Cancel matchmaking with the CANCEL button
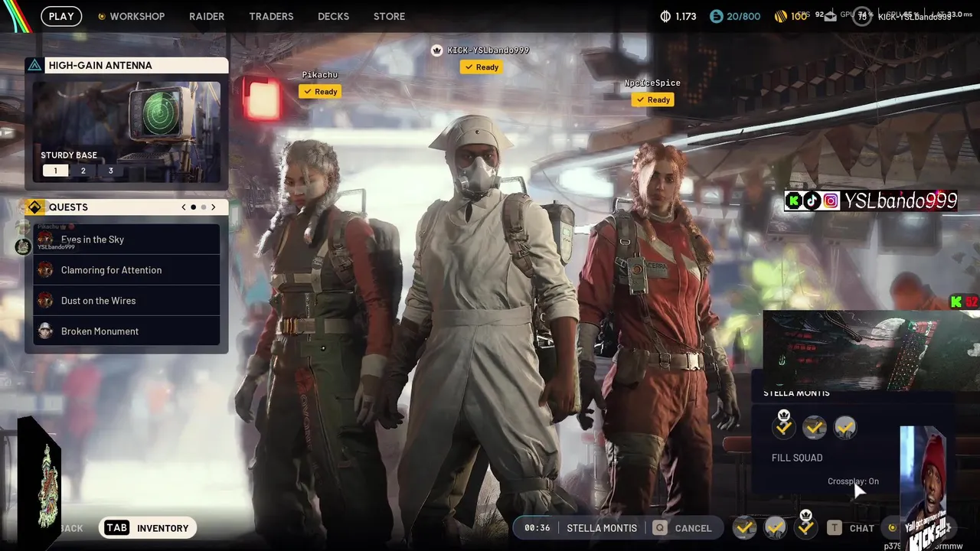The image size is (980, 551). click(x=694, y=528)
